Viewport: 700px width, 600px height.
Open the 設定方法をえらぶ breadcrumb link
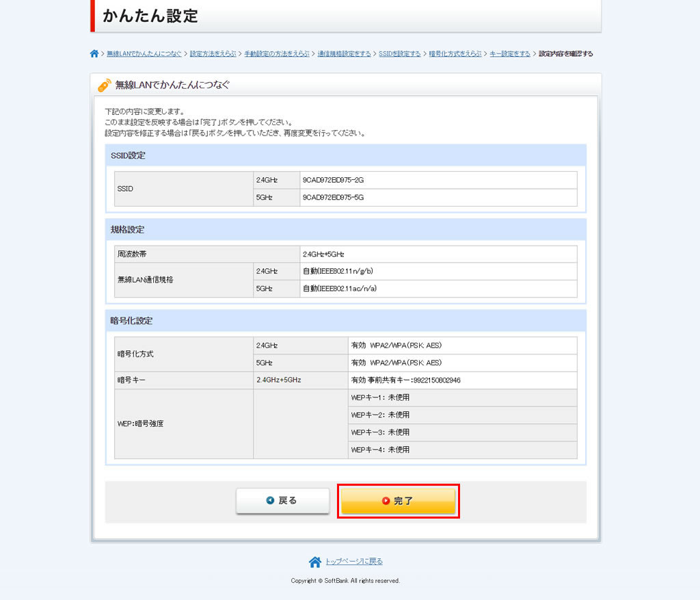(213, 54)
